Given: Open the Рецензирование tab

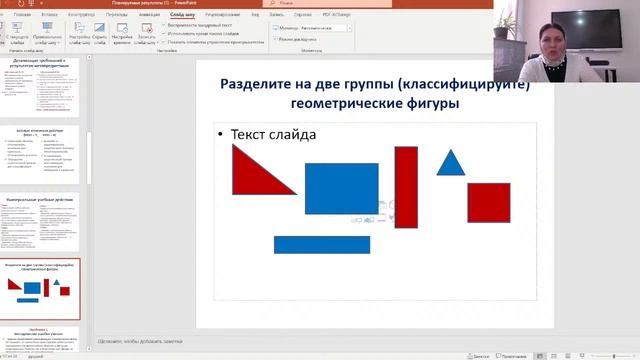Looking at the screenshot, I should click(x=222, y=15).
